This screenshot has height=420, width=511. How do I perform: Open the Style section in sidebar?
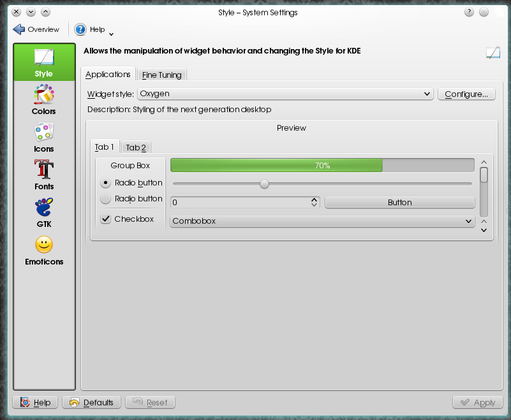pyautogui.click(x=44, y=62)
